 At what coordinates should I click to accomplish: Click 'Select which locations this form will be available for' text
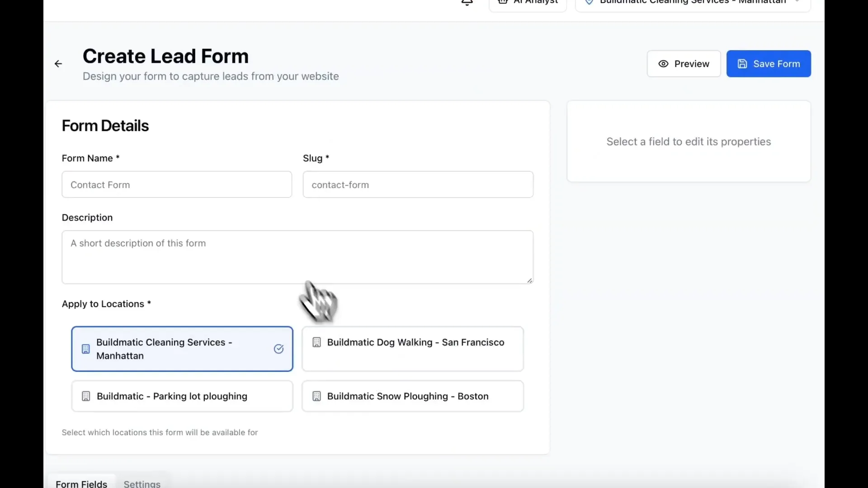(x=160, y=432)
